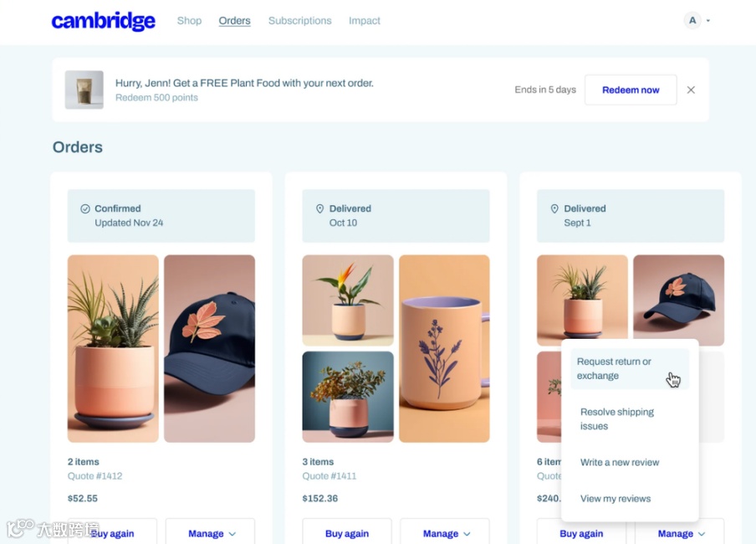Dismiss the Plant Food promo banner
This screenshot has width=756, height=544.
(691, 90)
